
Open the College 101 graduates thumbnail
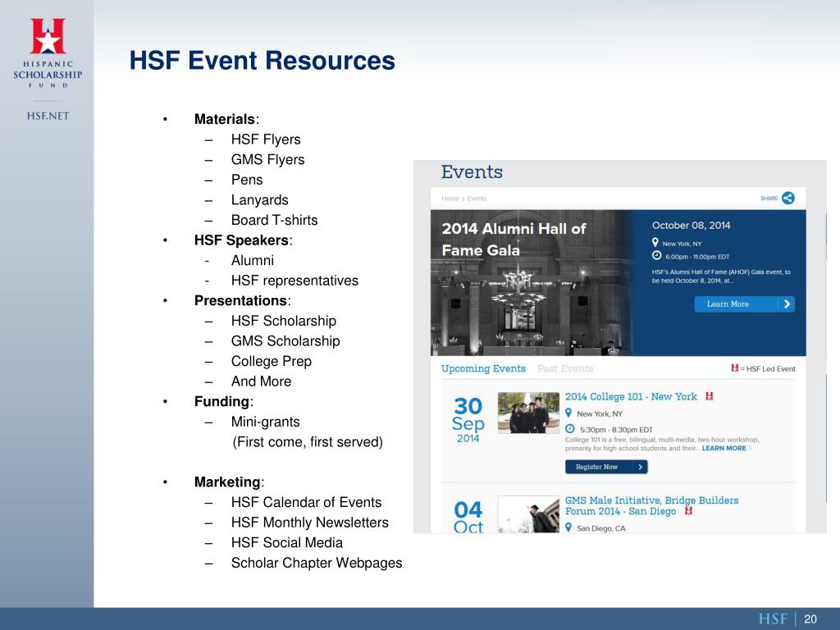click(x=528, y=413)
